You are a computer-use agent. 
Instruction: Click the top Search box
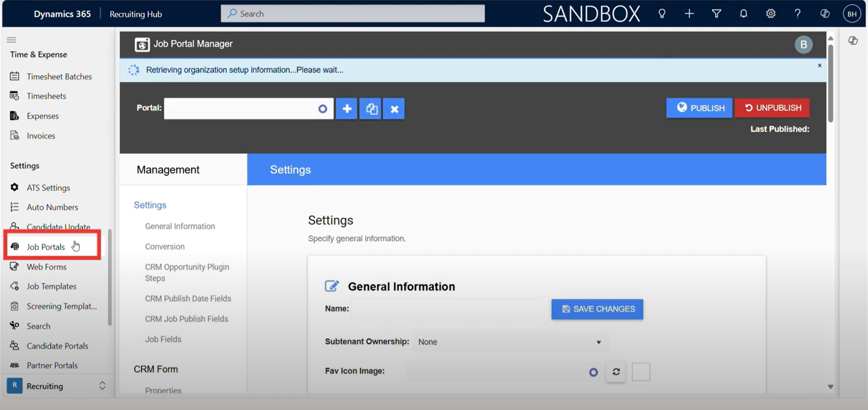(x=353, y=14)
